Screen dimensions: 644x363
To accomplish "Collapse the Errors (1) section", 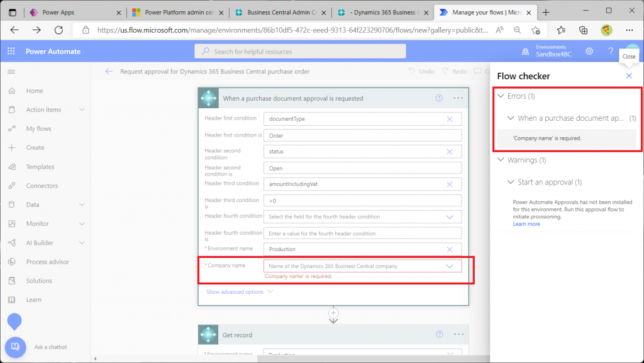I will tap(501, 96).
